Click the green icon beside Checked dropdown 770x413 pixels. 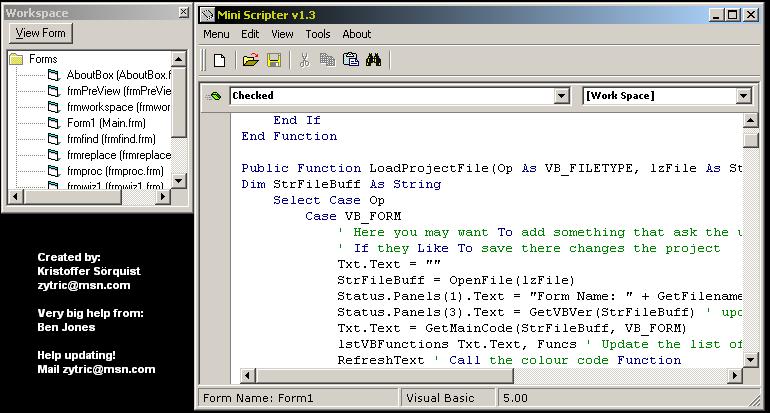[215, 96]
